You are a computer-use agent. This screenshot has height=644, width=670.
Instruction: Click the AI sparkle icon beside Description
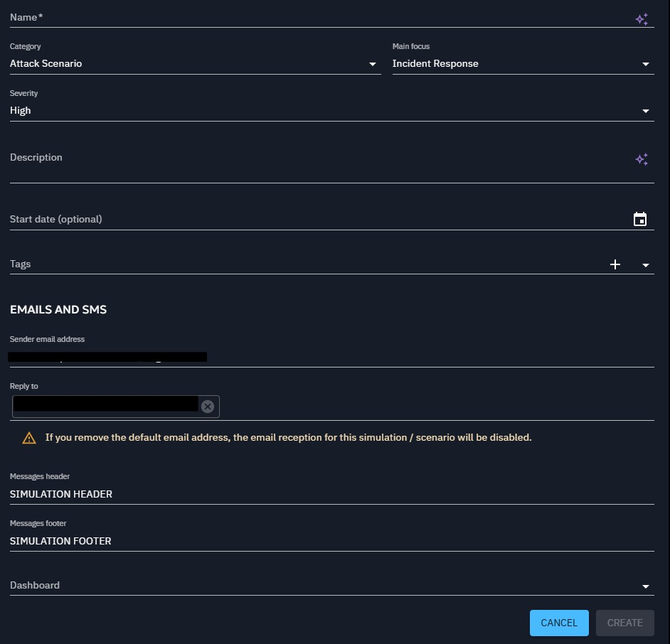pyautogui.click(x=641, y=159)
